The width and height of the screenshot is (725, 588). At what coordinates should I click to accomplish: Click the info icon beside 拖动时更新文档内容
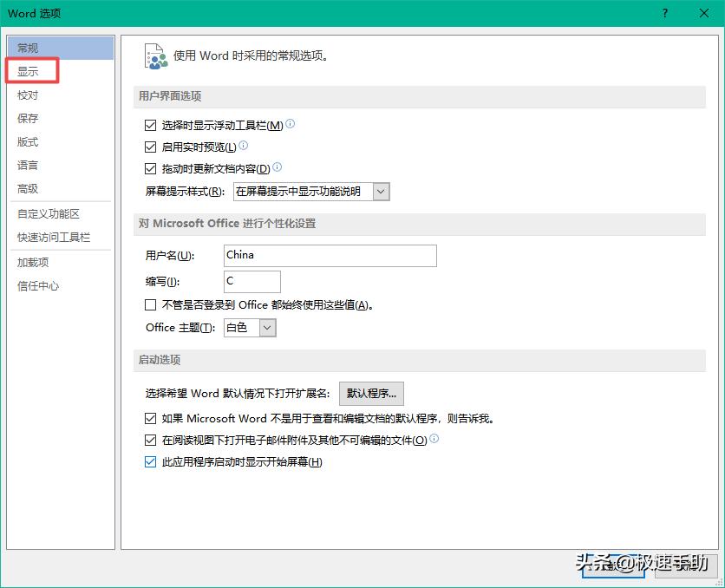click(278, 167)
